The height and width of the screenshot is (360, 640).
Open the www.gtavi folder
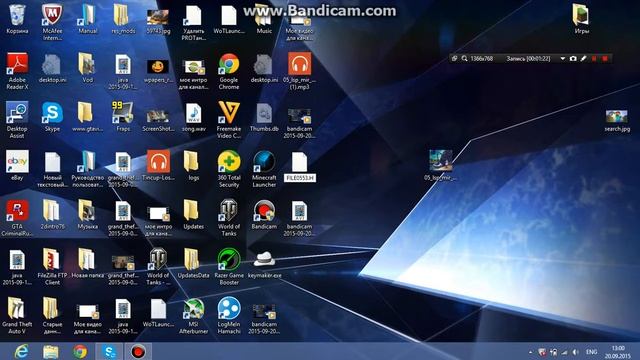click(87, 117)
